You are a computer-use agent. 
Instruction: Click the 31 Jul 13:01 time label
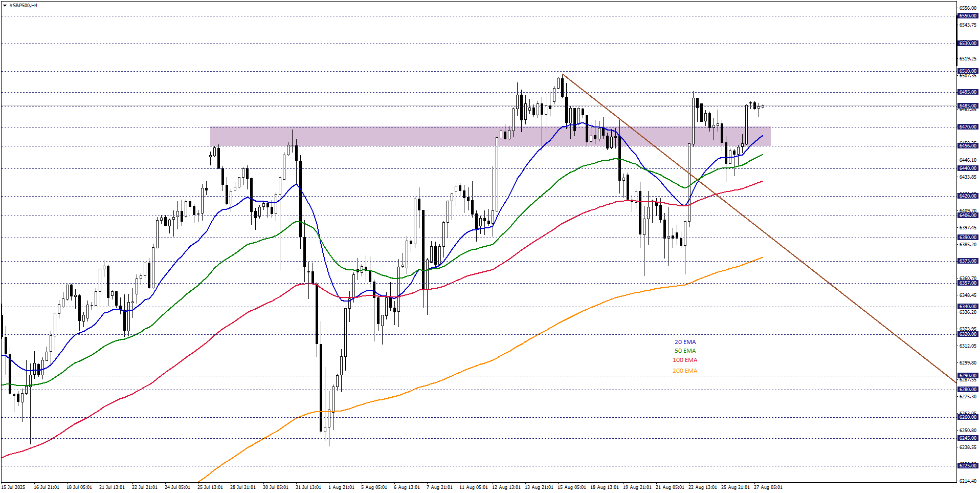308,487
